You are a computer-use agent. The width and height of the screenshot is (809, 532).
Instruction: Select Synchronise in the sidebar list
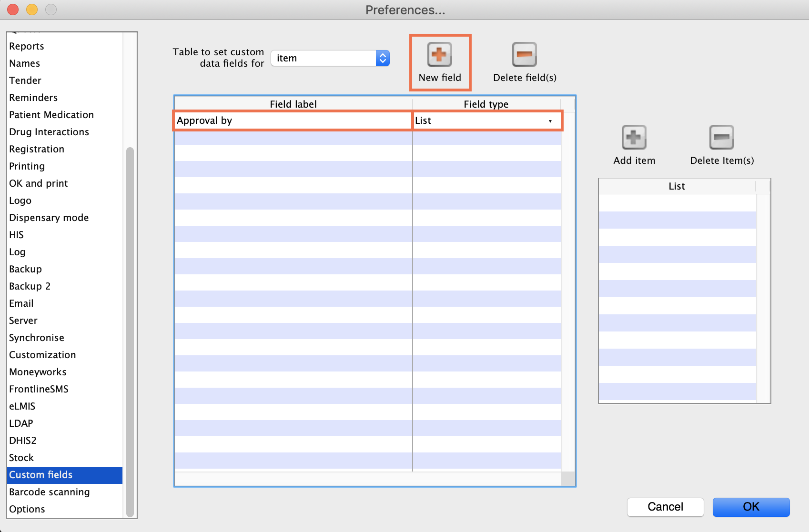pyautogui.click(x=37, y=338)
